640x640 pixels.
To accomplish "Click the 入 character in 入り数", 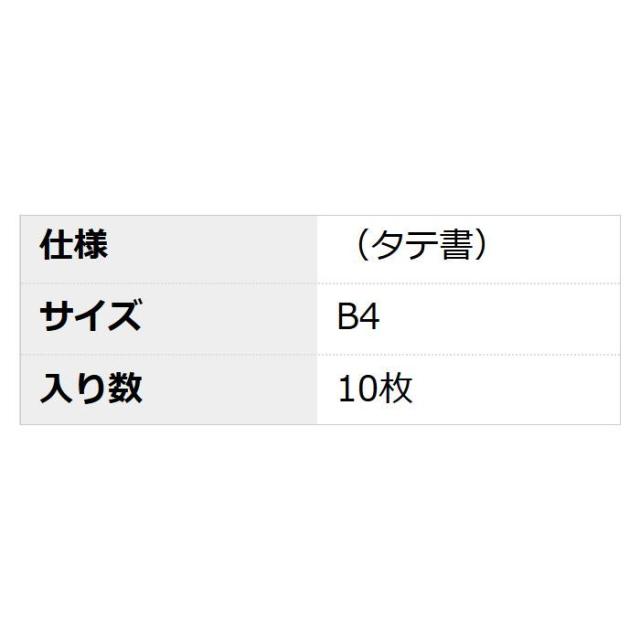I will coord(55,388).
